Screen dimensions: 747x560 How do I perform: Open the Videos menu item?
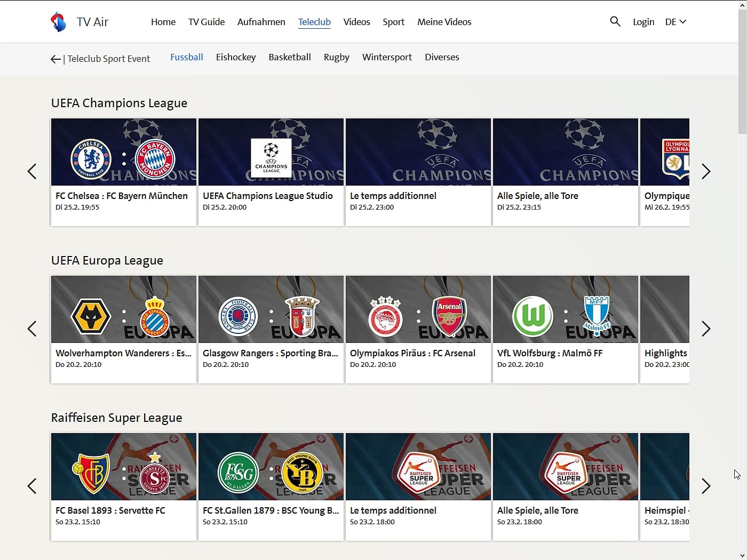356,22
